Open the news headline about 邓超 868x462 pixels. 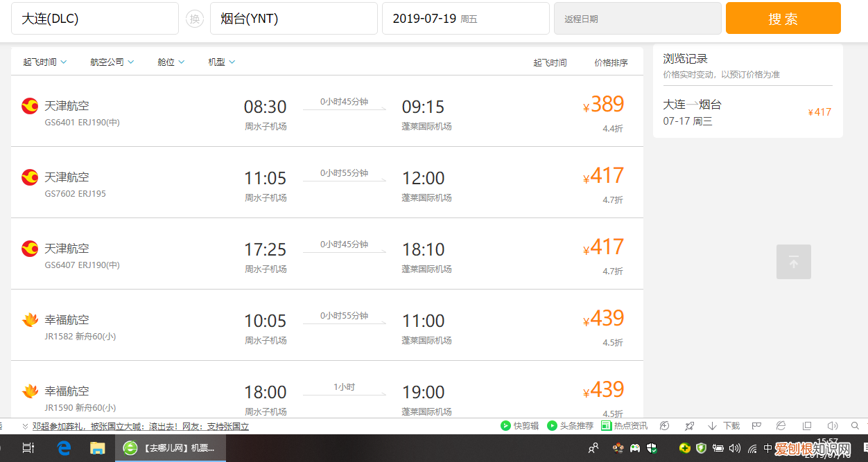[x=141, y=427]
